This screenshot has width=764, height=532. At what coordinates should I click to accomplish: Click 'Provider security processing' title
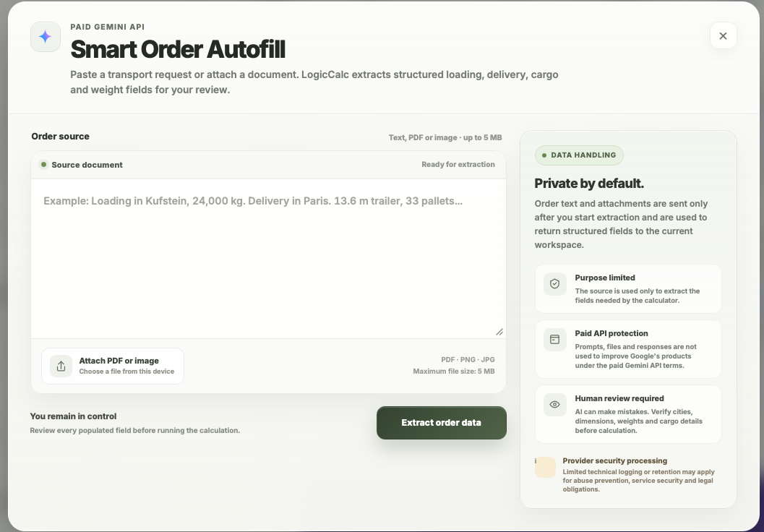click(x=615, y=461)
